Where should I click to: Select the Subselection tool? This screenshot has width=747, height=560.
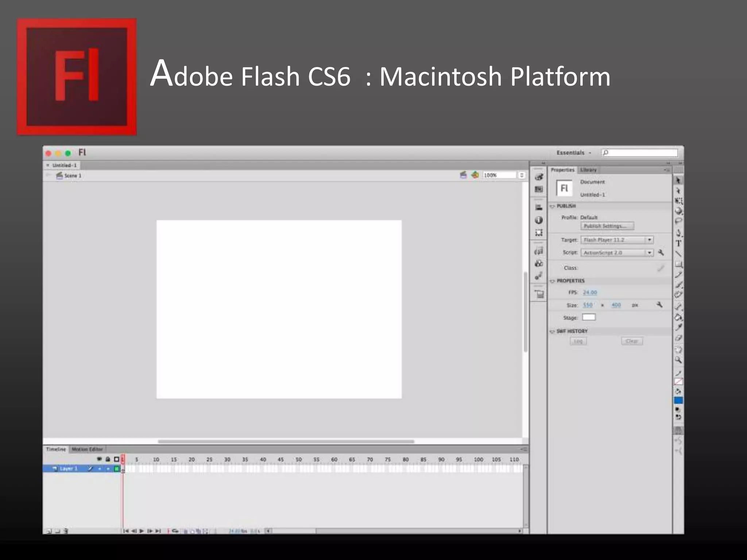click(678, 191)
